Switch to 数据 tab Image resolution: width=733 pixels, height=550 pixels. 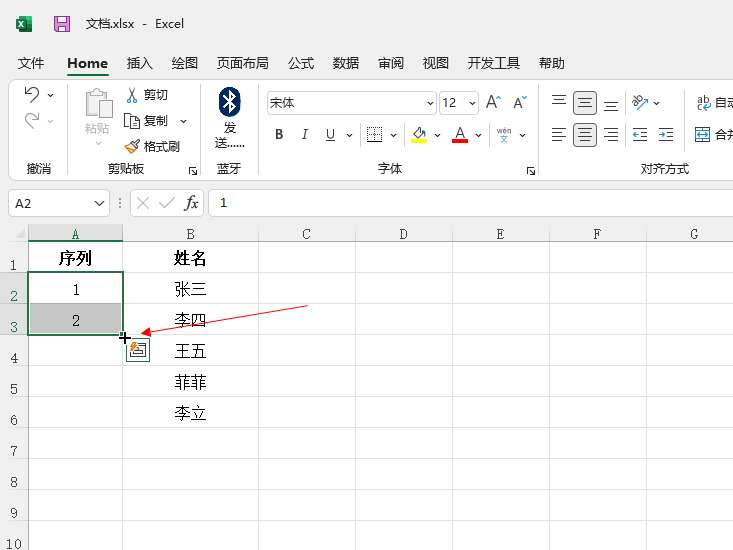click(x=345, y=63)
